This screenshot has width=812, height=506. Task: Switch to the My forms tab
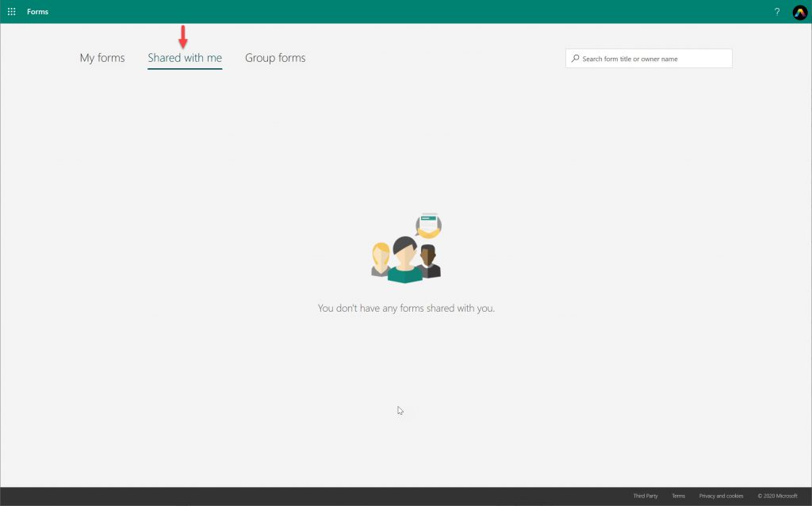pyautogui.click(x=102, y=58)
